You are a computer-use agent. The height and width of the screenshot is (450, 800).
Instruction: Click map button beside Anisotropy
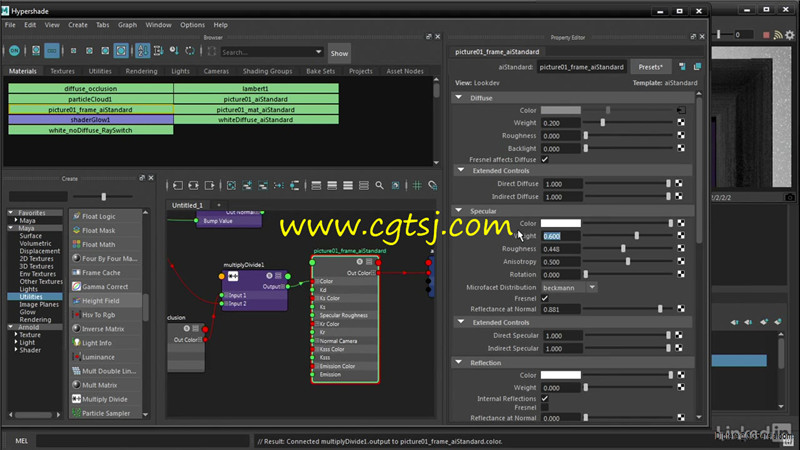point(681,261)
